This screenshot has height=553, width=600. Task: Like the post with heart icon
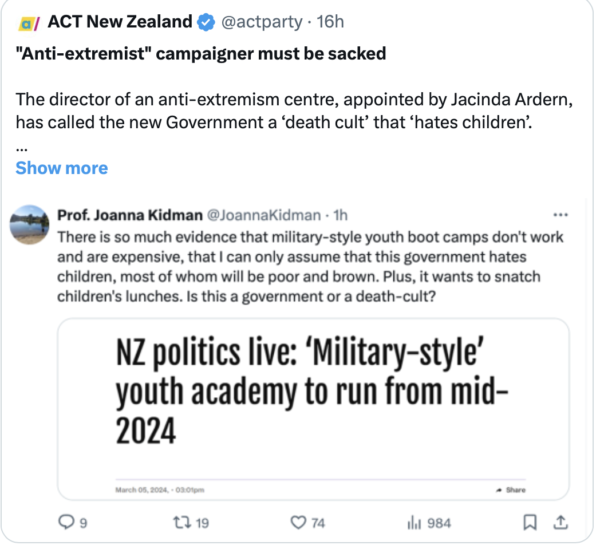click(x=297, y=522)
